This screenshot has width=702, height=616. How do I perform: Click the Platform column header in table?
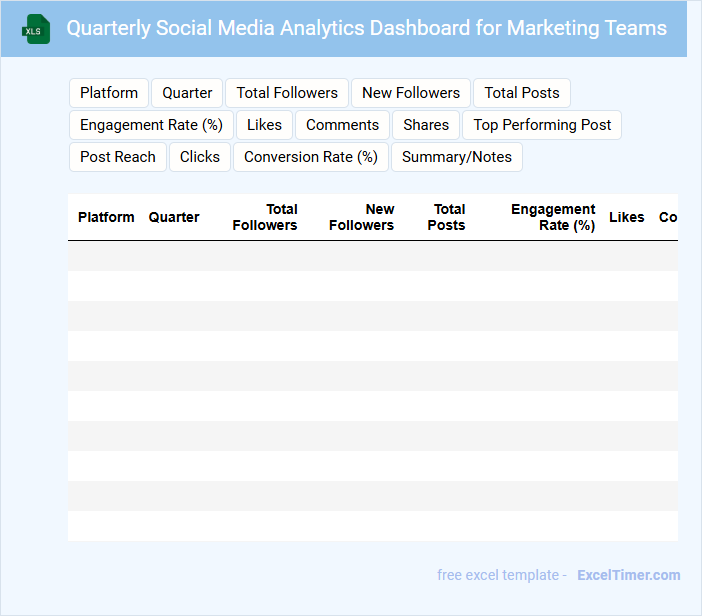coord(106,217)
